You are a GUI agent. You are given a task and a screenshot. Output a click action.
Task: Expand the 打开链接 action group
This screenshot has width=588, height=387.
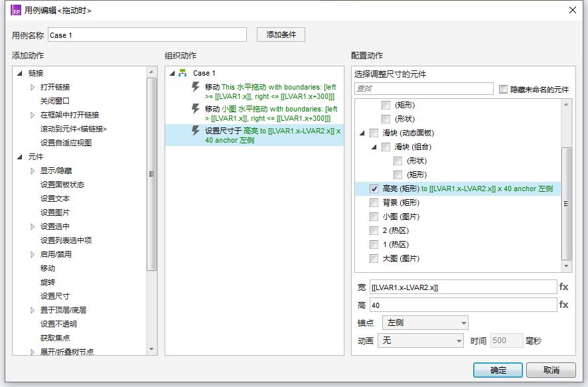(33, 87)
